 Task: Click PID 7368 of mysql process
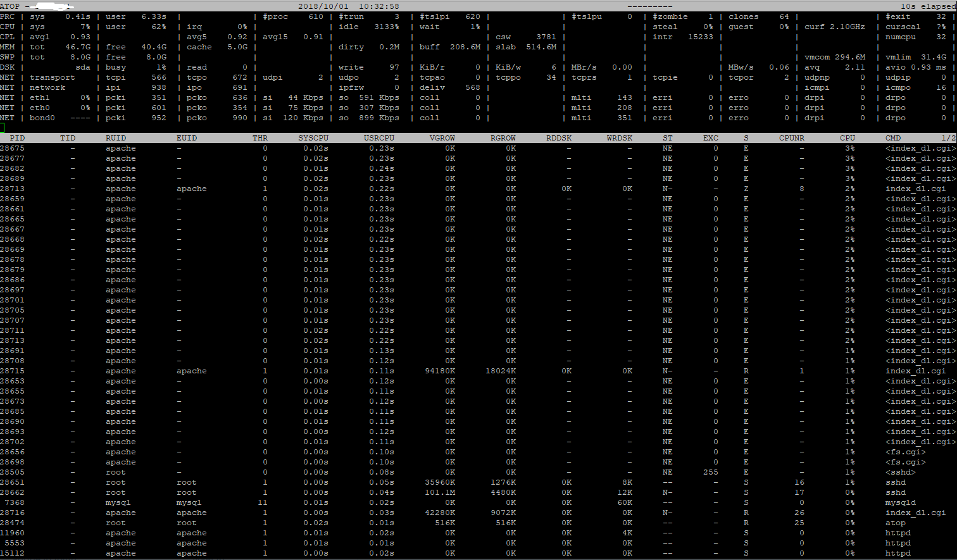15,502
